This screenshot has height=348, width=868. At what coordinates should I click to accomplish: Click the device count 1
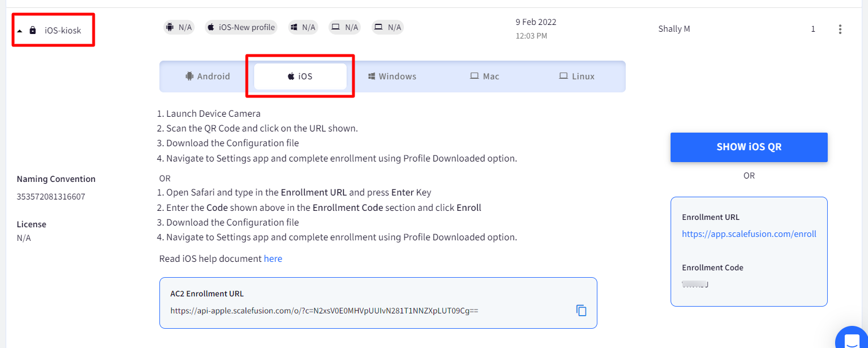pyautogui.click(x=813, y=29)
